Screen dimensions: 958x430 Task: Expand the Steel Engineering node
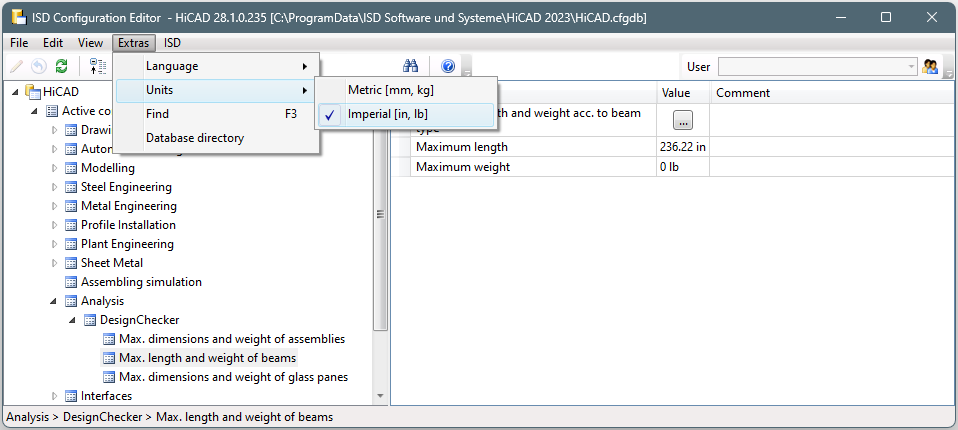tap(54, 187)
